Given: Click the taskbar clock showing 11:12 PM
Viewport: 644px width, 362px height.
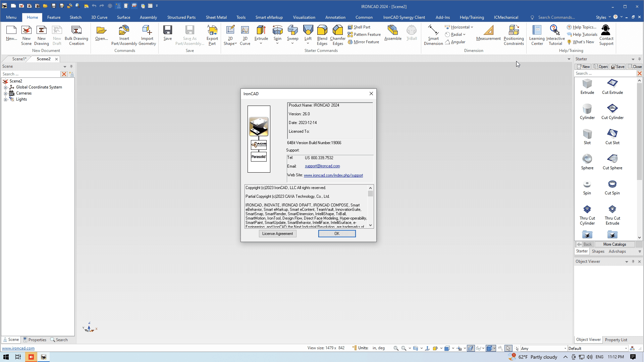Looking at the screenshot, I should (x=616, y=357).
